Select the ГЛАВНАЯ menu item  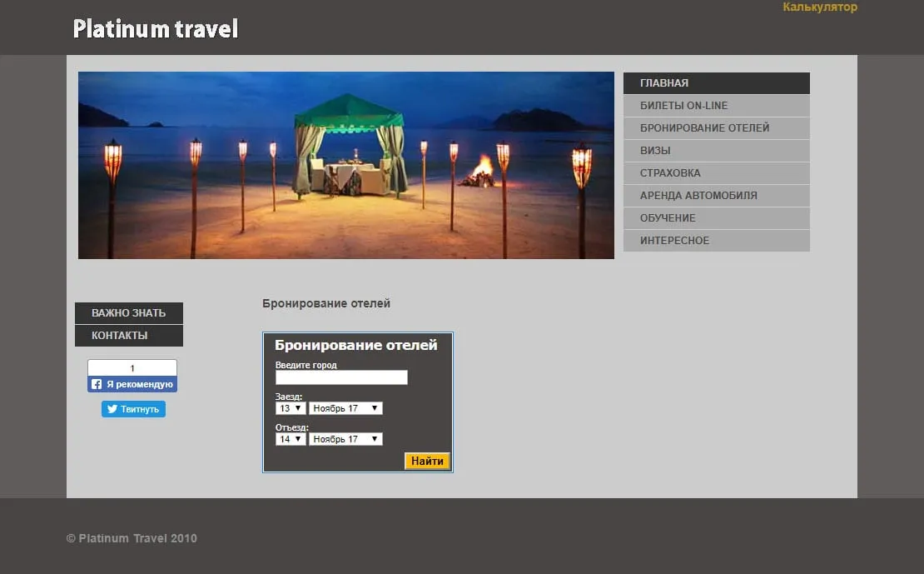tap(716, 83)
